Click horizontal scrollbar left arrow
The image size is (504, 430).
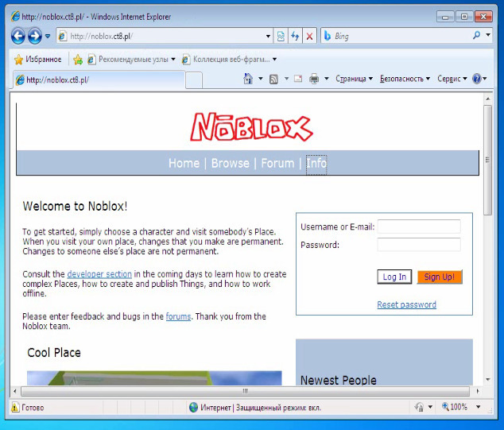pyautogui.click(x=15, y=391)
